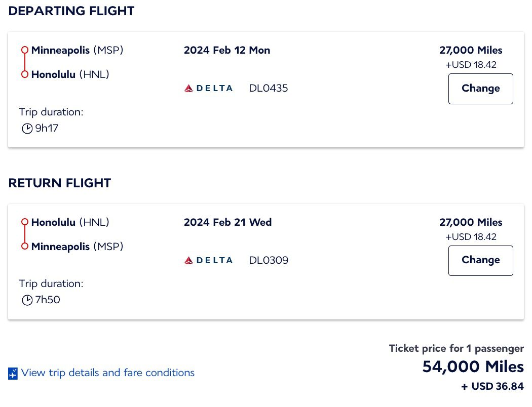The image size is (532, 407).
Task: Click the Delta logo on the departing flight
Action: coord(208,88)
